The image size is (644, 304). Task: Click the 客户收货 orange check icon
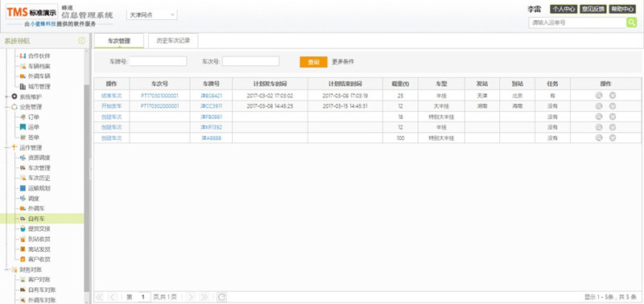click(23, 259)
